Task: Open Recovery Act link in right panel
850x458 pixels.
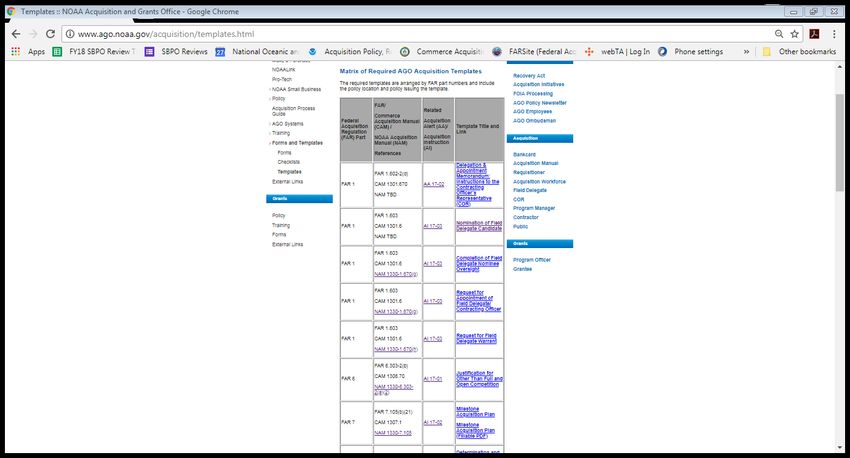Action: coord(529,76)
